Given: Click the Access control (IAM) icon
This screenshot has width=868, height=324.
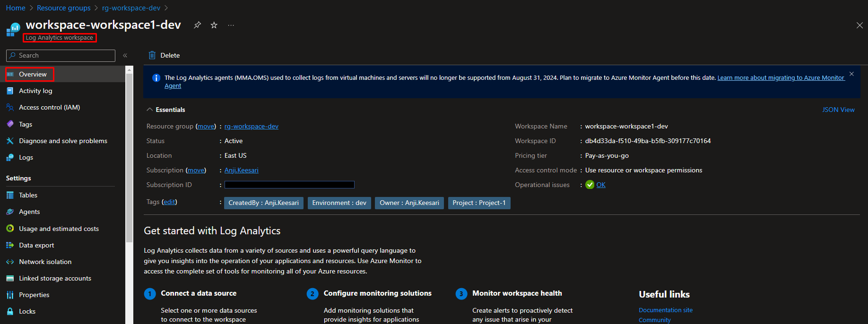Looking at the screenshot, I should [10, 107].
